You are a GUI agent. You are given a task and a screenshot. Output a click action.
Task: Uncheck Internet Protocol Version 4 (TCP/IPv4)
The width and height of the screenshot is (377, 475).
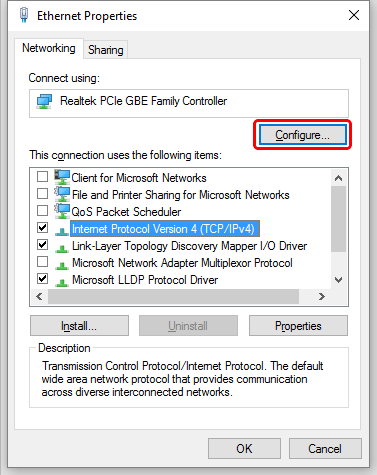[x=42, y=227]
